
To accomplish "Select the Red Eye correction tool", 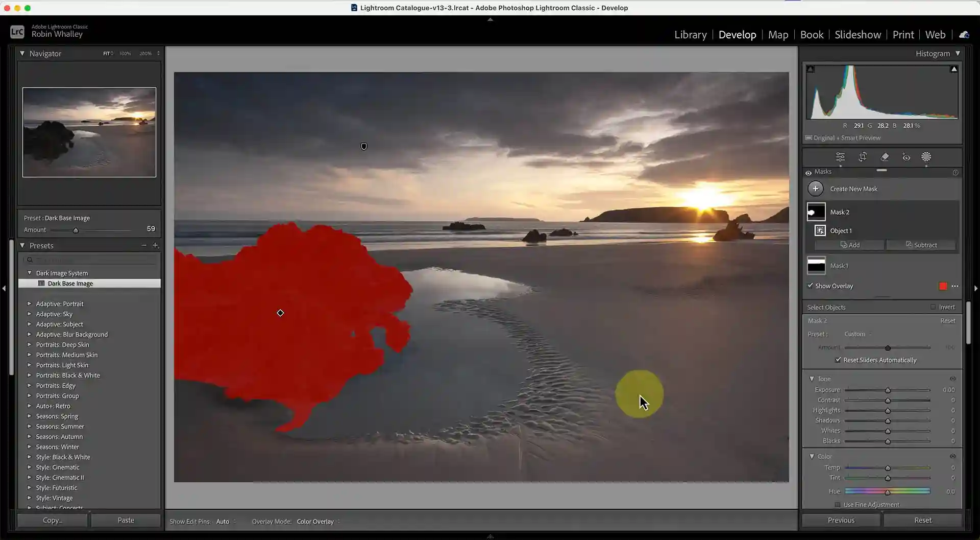I will tap(906, 157).
